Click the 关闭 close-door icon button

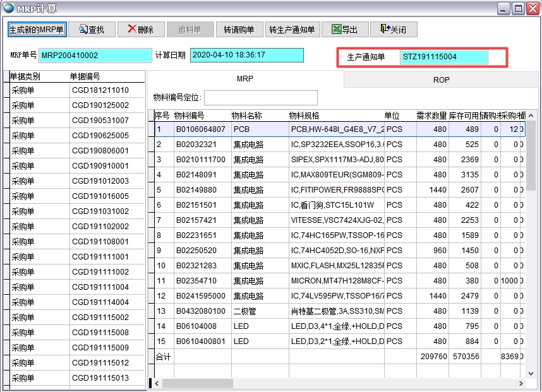coord(384,29)
